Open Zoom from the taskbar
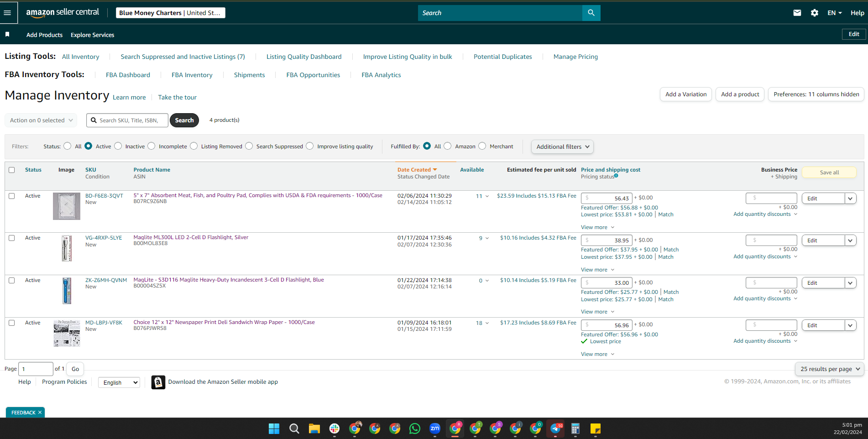Viewport: 868px width, 439px height. (x=435, y=429)
